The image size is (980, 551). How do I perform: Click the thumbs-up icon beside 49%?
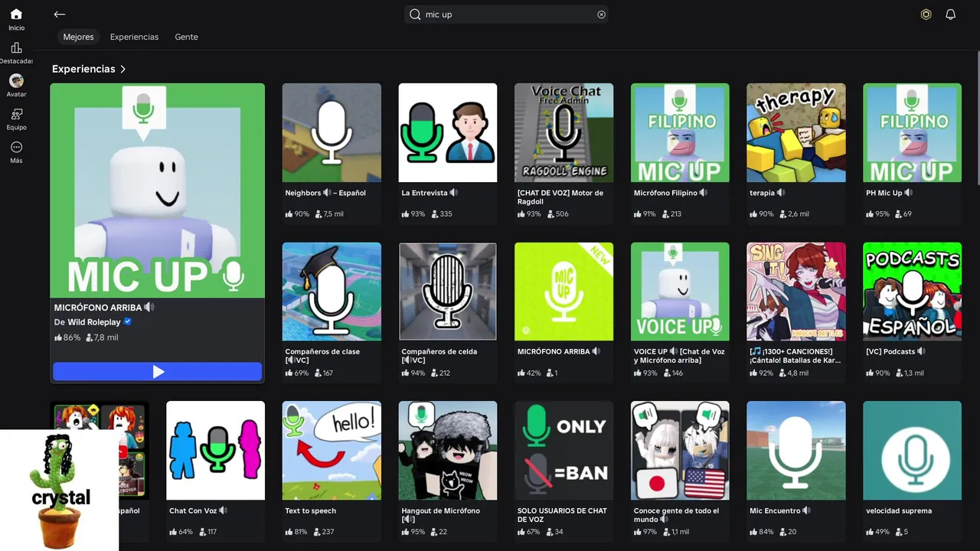click(870, 532)
